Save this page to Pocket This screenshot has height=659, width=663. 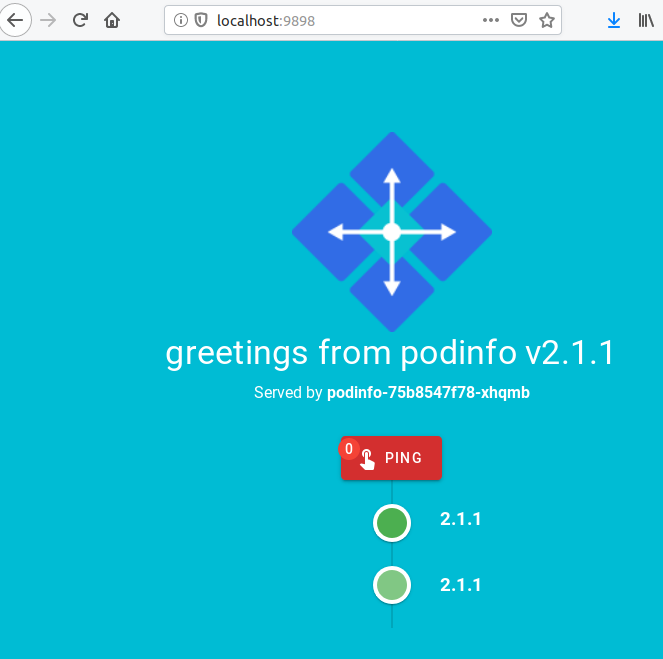(519, 20)
